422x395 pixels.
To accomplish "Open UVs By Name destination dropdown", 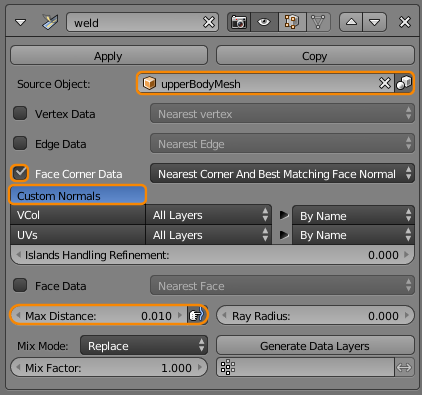I will (x=353, y=235).
